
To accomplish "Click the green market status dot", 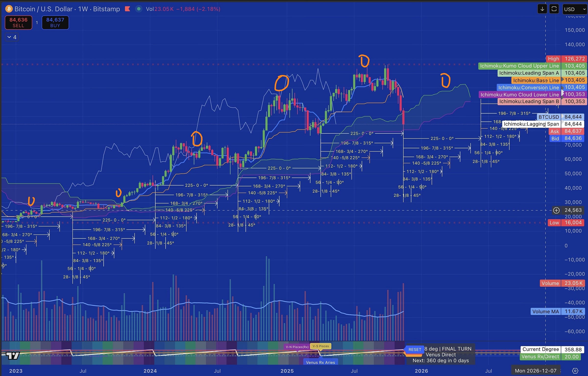I will click(x=139, y=9).
